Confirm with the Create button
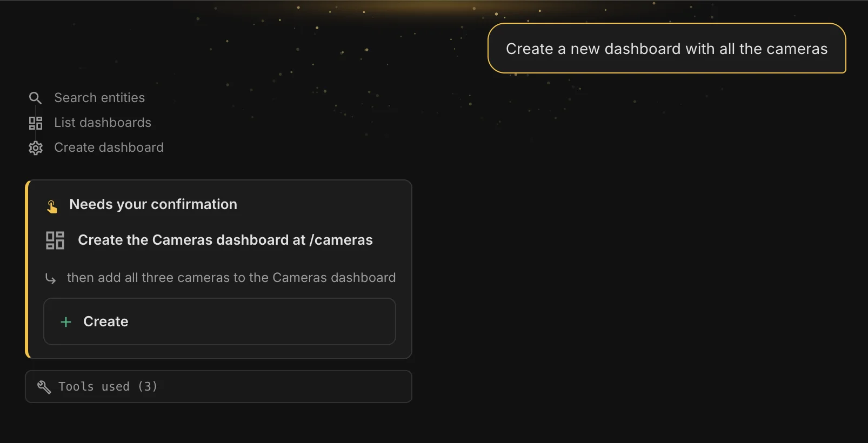The width and height of the screenshot is (868, 443). 219,321
